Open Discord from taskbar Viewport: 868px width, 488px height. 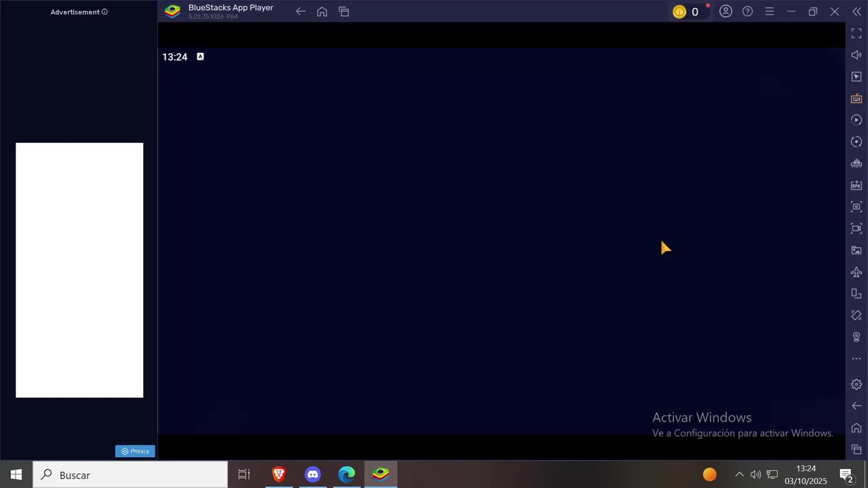pos(313,474)
